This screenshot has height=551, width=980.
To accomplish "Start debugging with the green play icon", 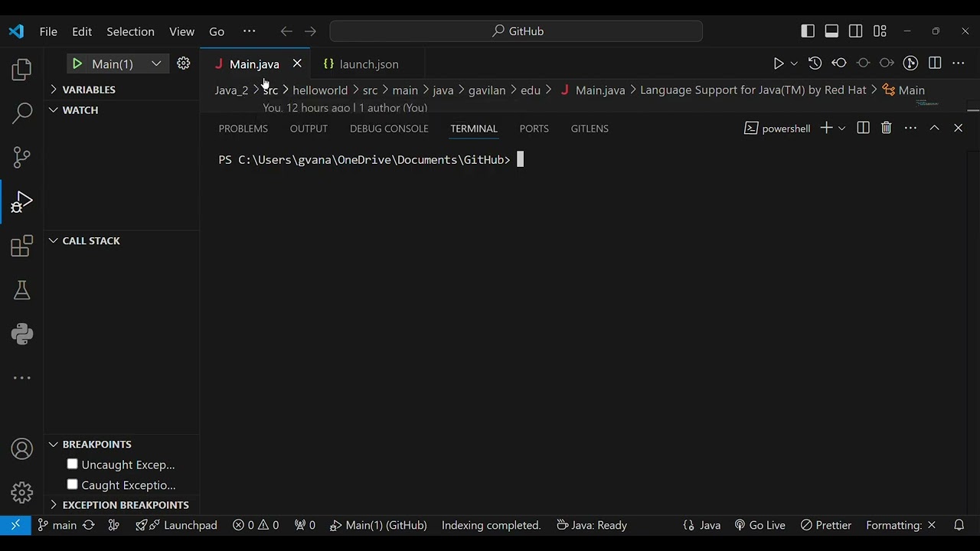I will click(x=77, y=64).
